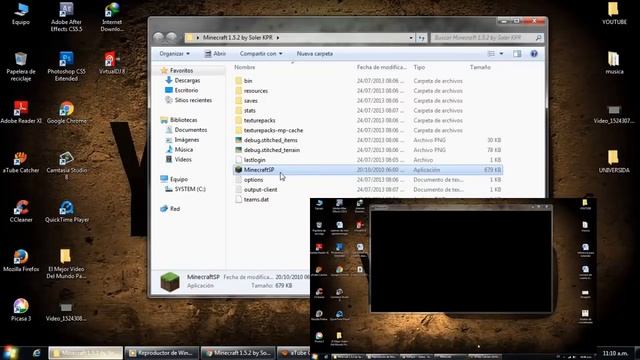
Task: Launch QuickTime Player shortcut
Action: pos(67,211)
